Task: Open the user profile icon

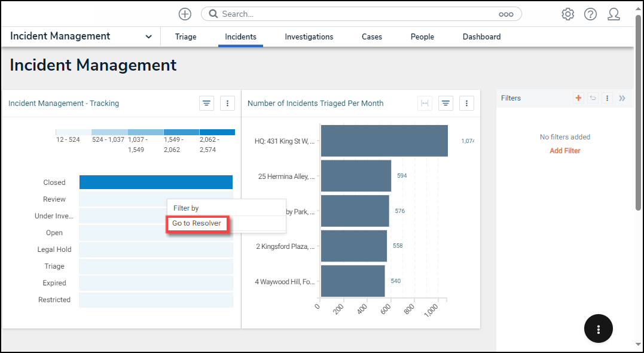Action: (614, 14)
